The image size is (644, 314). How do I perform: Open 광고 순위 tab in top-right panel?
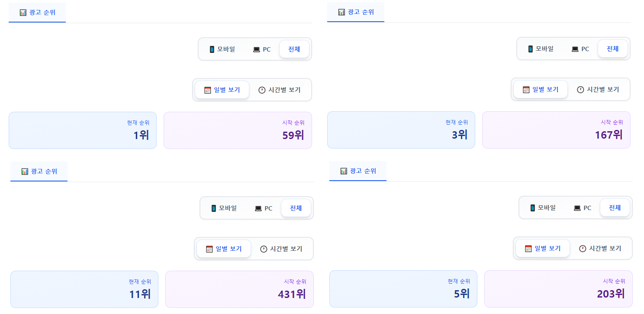[356, 12]
